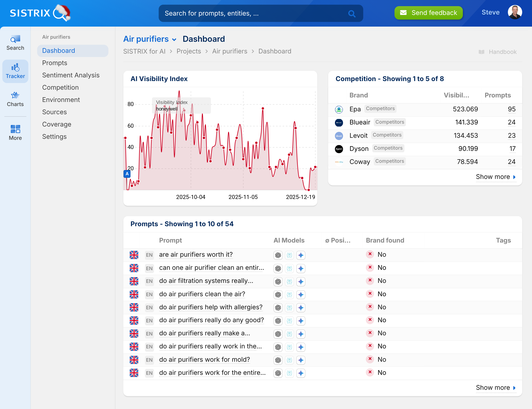Open Sentiment Analysis in sidebar menu
This screenshot has width=532, height=409.
pos(71,75)
